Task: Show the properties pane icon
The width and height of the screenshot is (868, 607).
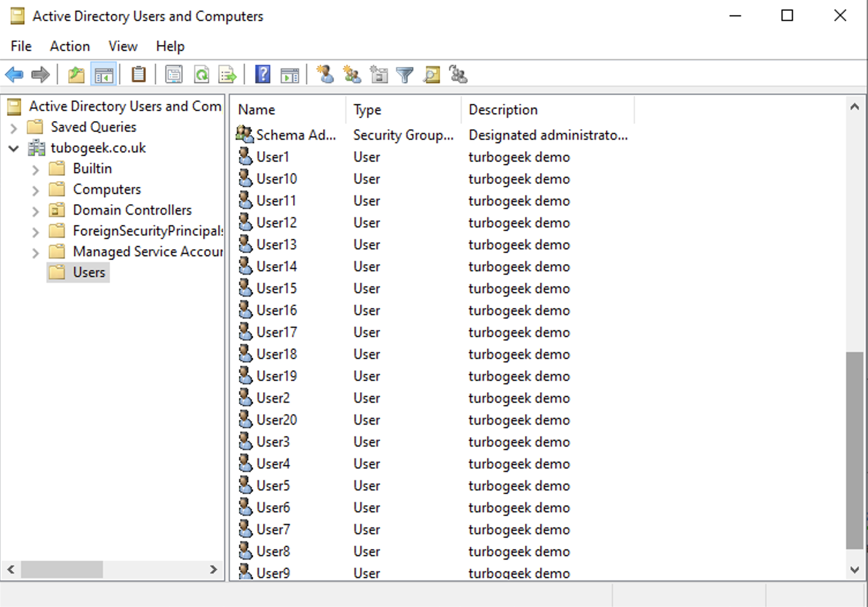Action: (173, 74)
